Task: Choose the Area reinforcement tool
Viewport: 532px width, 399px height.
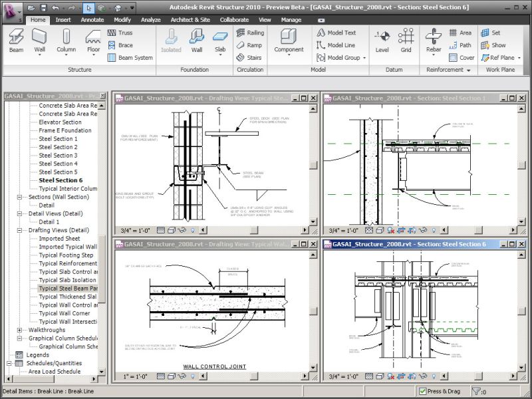Action: (x=460, y=33)
